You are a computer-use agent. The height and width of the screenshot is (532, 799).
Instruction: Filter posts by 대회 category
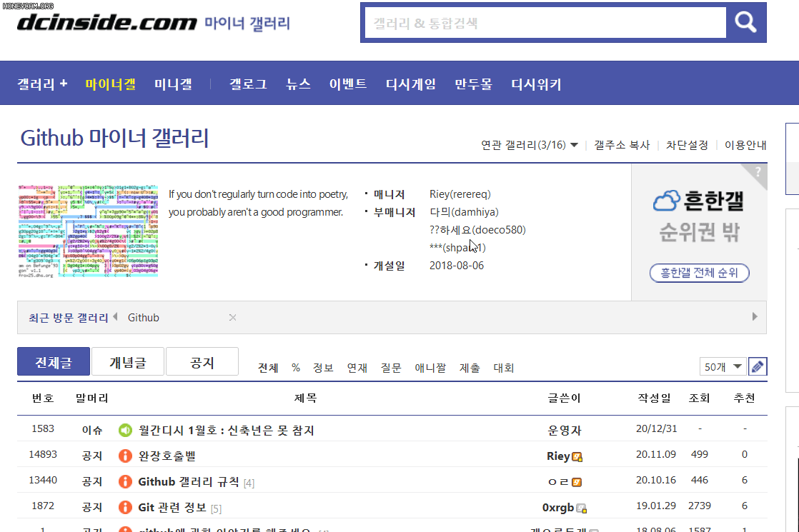(x=503, y=368)
